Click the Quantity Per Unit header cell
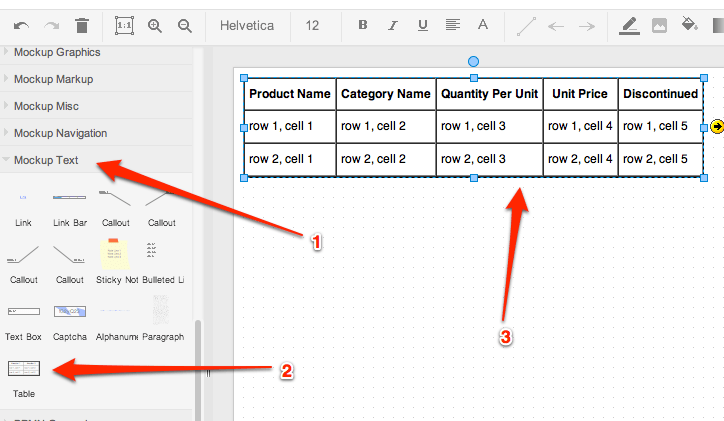The width and height of the screenshot is (724, 421). pos(489,94)
